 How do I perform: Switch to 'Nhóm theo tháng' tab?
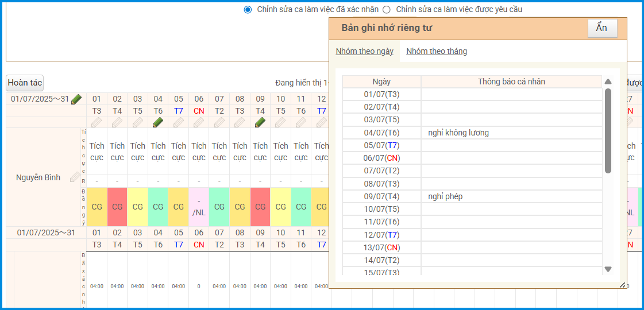tap(437, 51)
